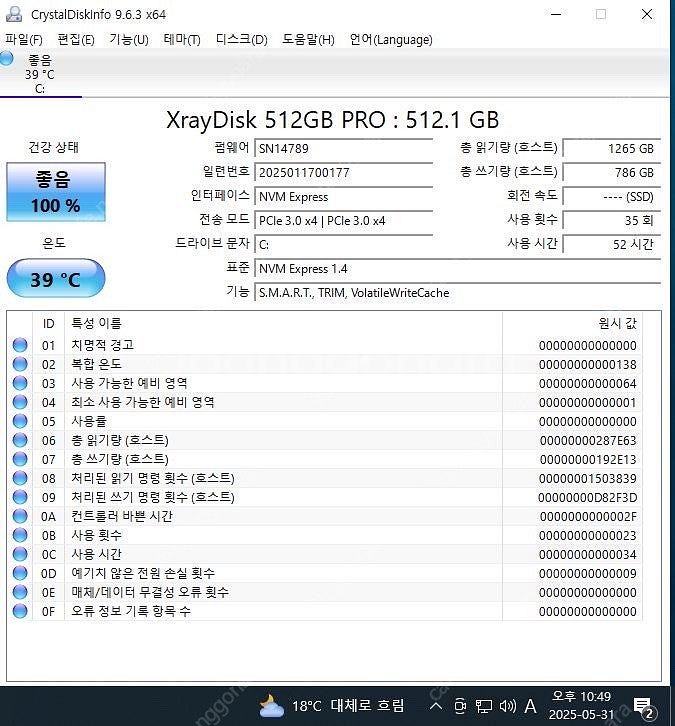The width and height of the screenshot is (675, 726).
Task: Click the interface field NVM Express
Action: tap(344, 197)
